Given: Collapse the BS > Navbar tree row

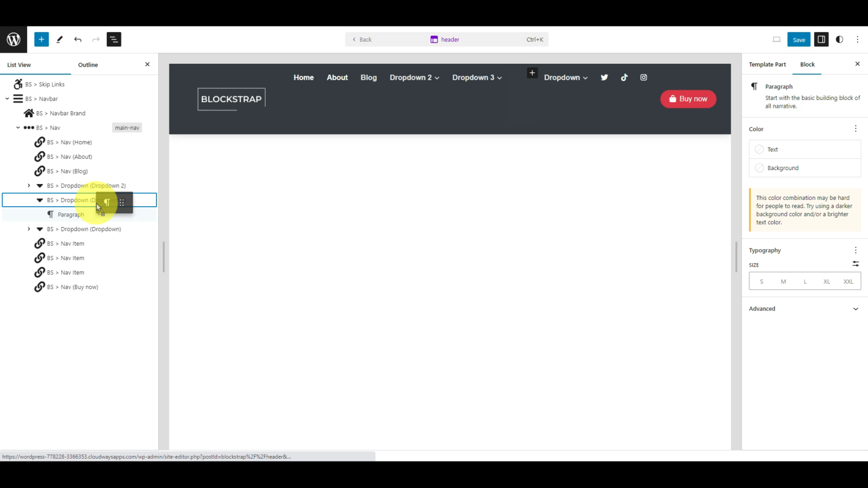Looking at the screenshot, I should [x=7, y=99].
